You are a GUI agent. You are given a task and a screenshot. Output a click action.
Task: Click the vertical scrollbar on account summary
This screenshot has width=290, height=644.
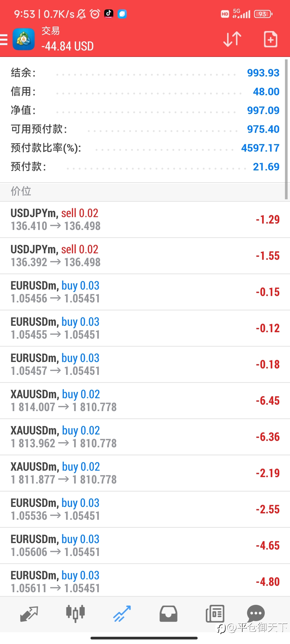(x=286, y=129)
